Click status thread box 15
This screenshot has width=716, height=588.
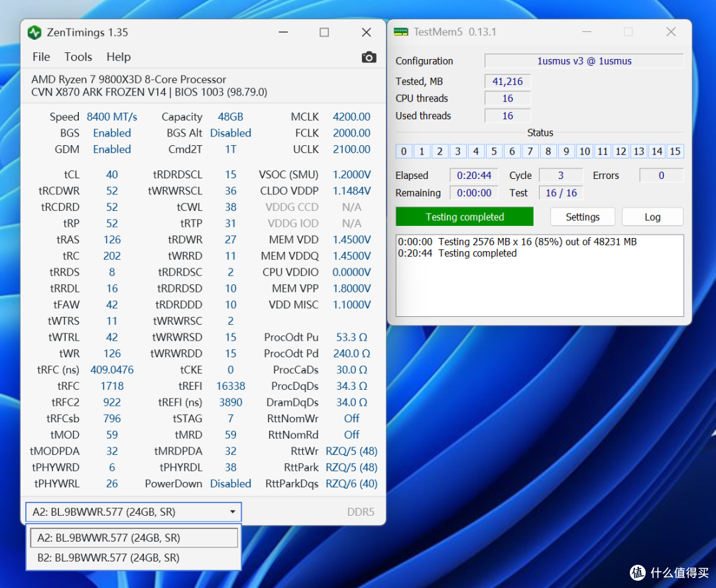pos(675,151)
